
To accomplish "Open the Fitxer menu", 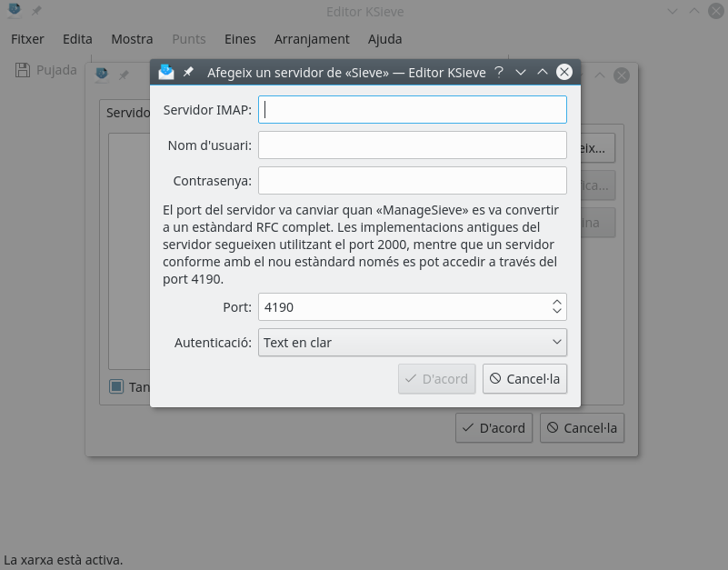I will coord(27,39).
